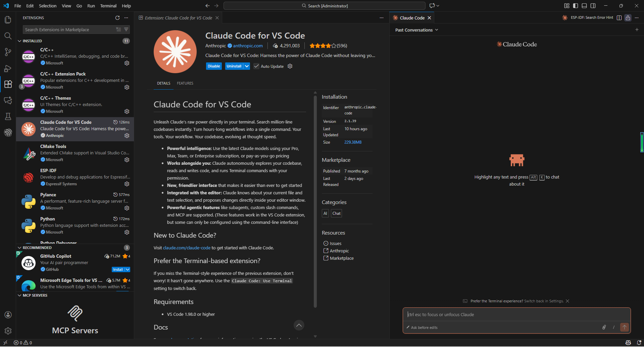This screenshot has height=347, width=644.
Task: Select the DETAILS tab
Action: point(163,83)
